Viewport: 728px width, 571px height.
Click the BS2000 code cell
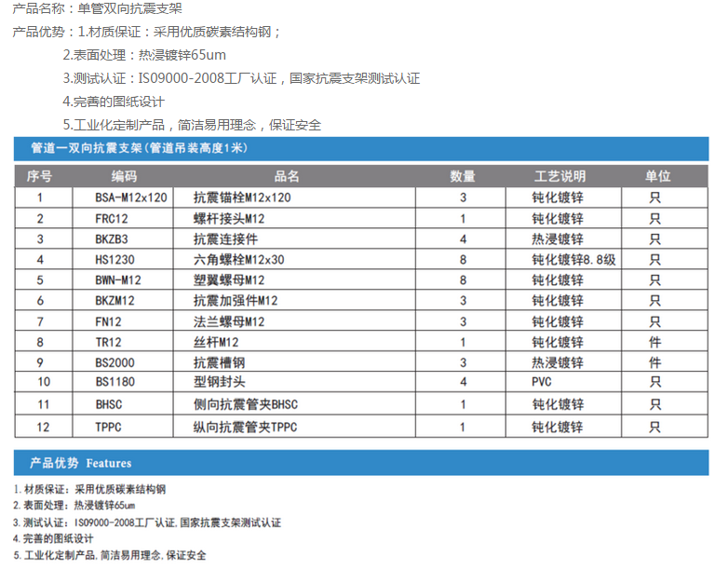115,361
